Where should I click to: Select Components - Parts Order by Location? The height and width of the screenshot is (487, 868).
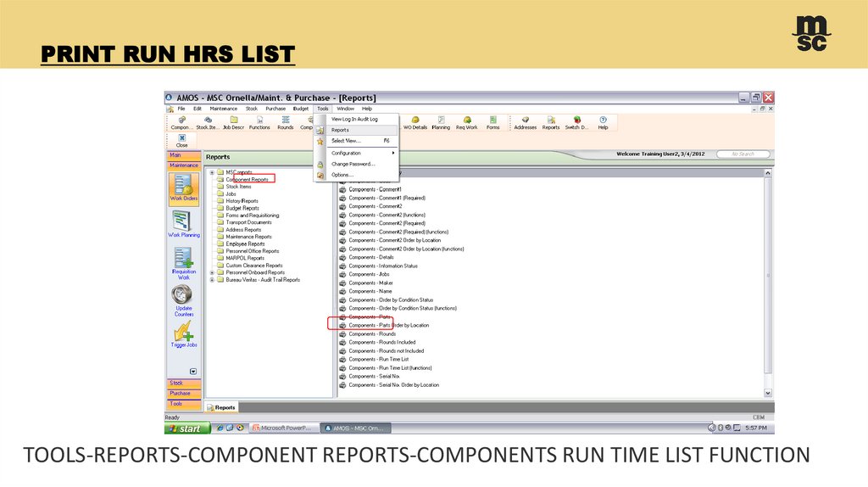(388, 326)
